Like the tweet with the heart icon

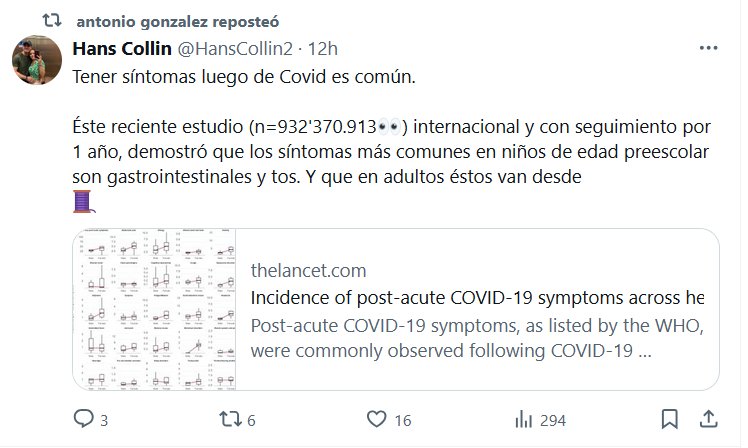[376, 420]
